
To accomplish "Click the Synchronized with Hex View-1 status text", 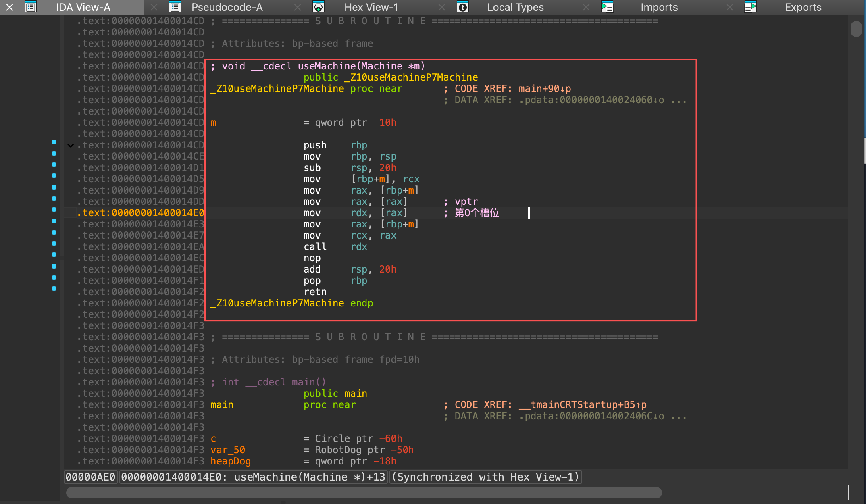I will (485, 477).
